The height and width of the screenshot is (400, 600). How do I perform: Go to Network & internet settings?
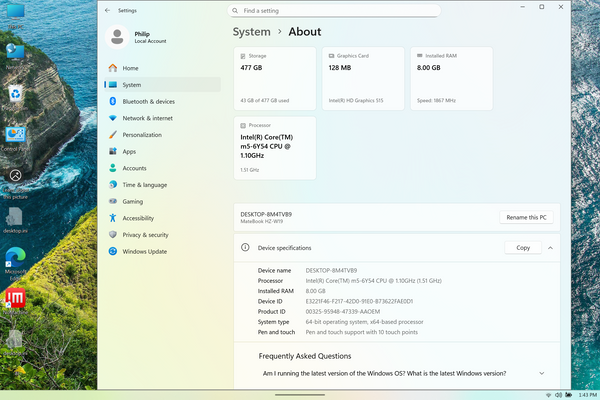pyautogui.click(x=148, y=118)
